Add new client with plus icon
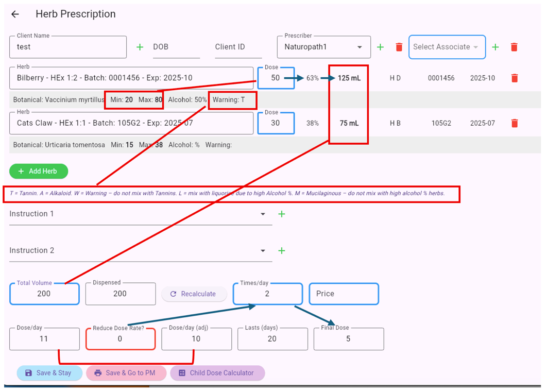This screenshot has width=547, height=392. pyautogui.click(x=140, y=47)
